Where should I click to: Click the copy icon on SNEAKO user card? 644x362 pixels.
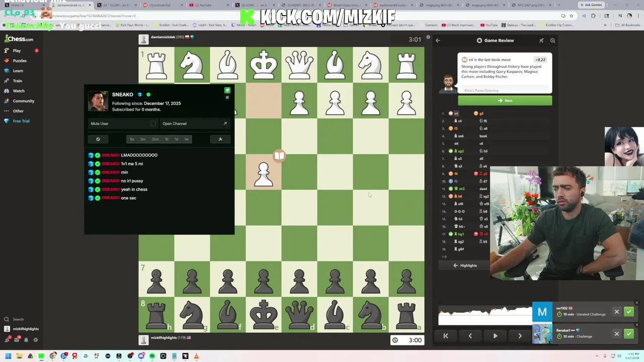227,98
